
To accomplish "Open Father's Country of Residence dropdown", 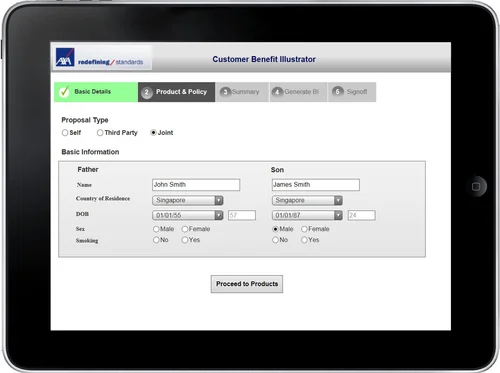I will click(188, 200).
